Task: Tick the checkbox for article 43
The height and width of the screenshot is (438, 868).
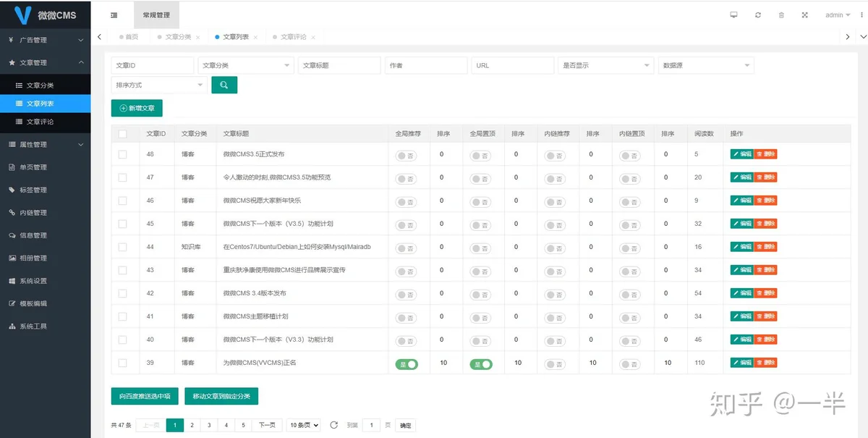Action: [122, 270]
